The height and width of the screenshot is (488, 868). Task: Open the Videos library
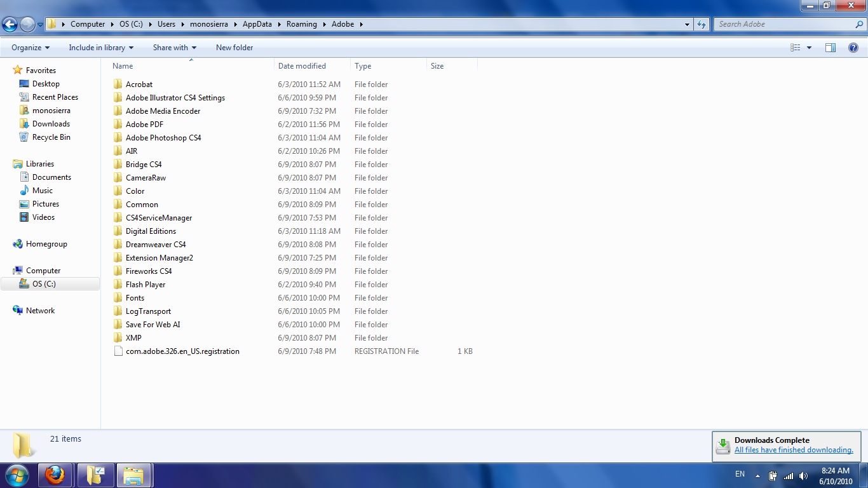(43, 217)
